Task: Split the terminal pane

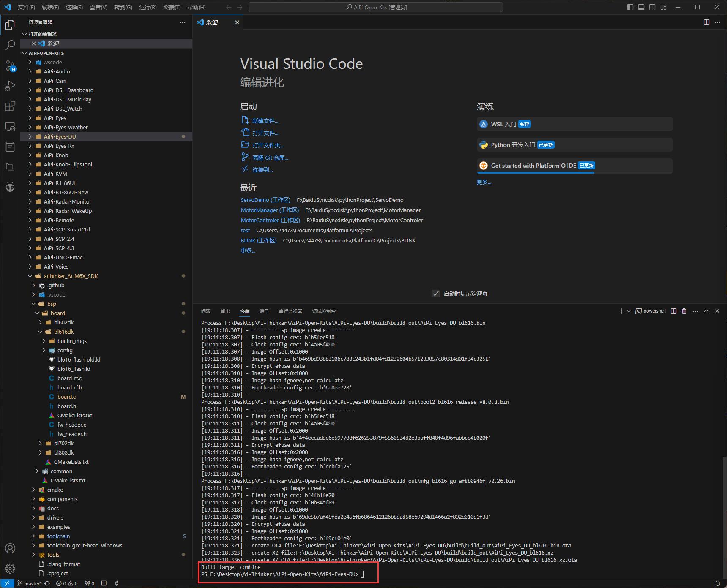Action: pos(673,311)
